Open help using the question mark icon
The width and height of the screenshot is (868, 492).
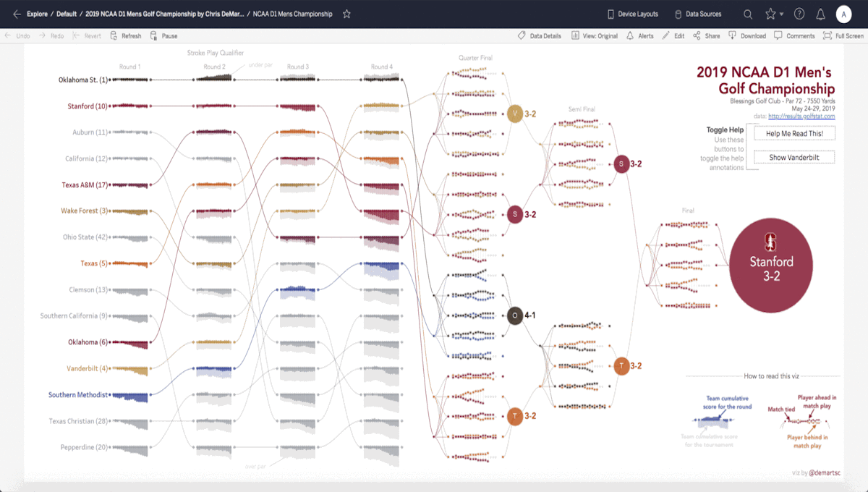[799, 13]
